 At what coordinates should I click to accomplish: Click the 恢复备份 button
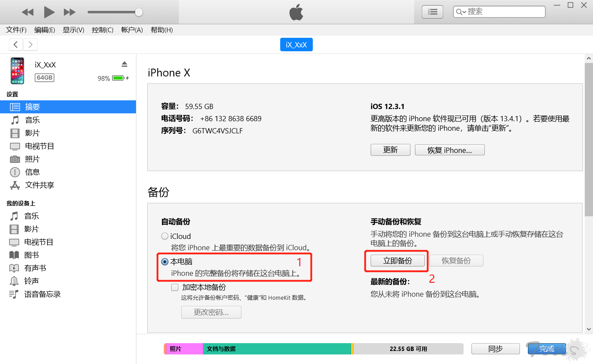(x=456, y=261)
